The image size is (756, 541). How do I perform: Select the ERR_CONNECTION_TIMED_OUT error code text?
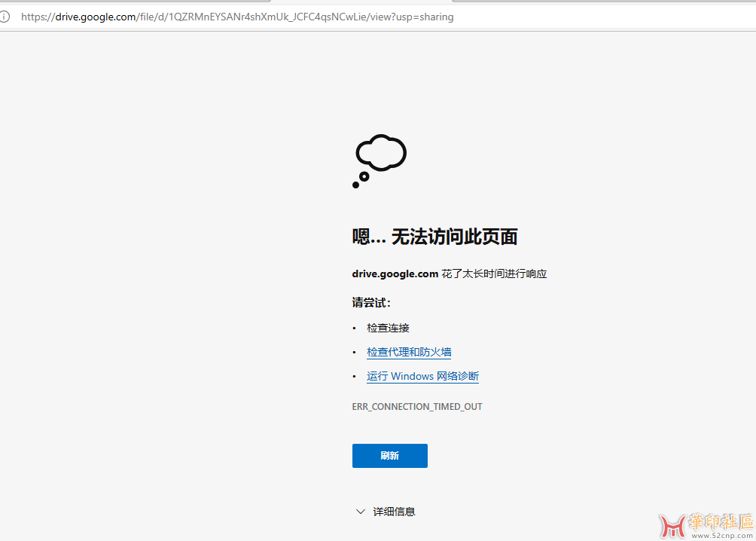[417, 406]
